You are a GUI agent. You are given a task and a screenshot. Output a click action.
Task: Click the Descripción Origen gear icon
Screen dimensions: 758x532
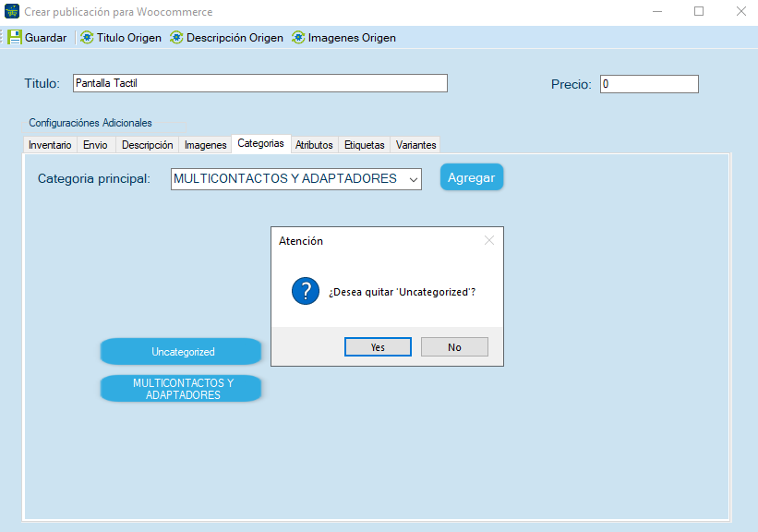pyautogui.click(x=176, y=37)
